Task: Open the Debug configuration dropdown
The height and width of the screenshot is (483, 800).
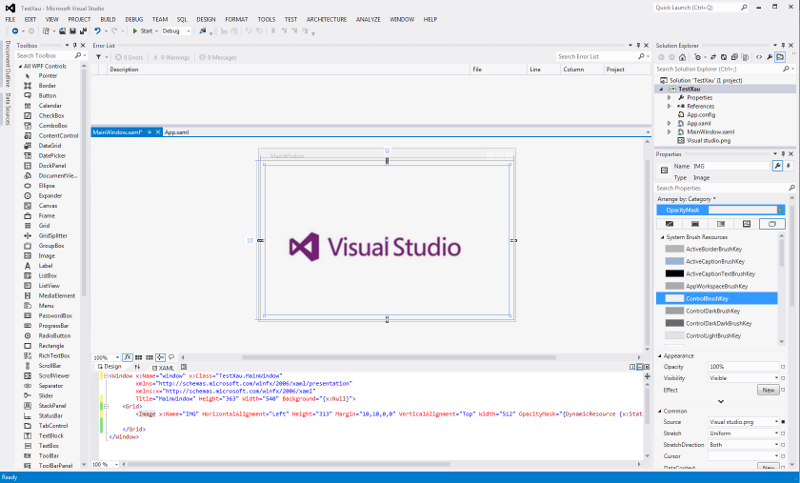Action: click(x=176, y=31)
